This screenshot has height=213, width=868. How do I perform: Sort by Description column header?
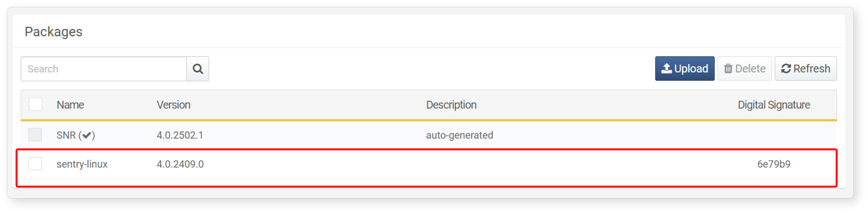pos(451,105)
